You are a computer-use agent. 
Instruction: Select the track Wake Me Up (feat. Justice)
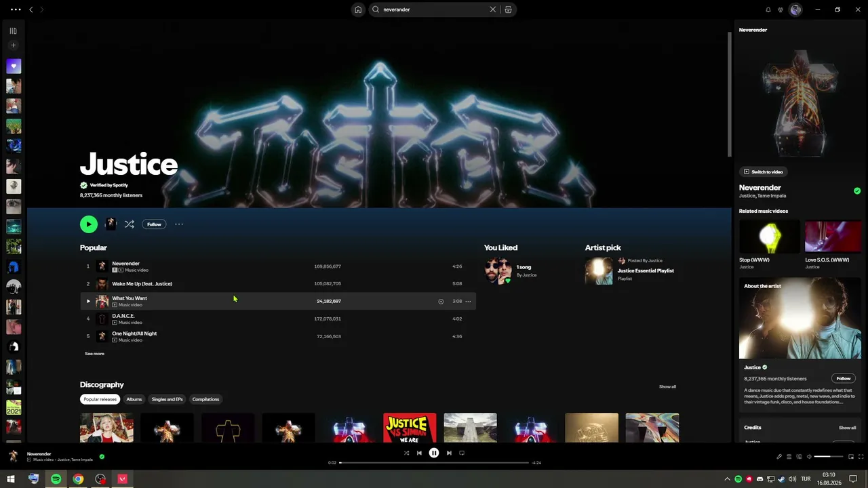(278, 284)
